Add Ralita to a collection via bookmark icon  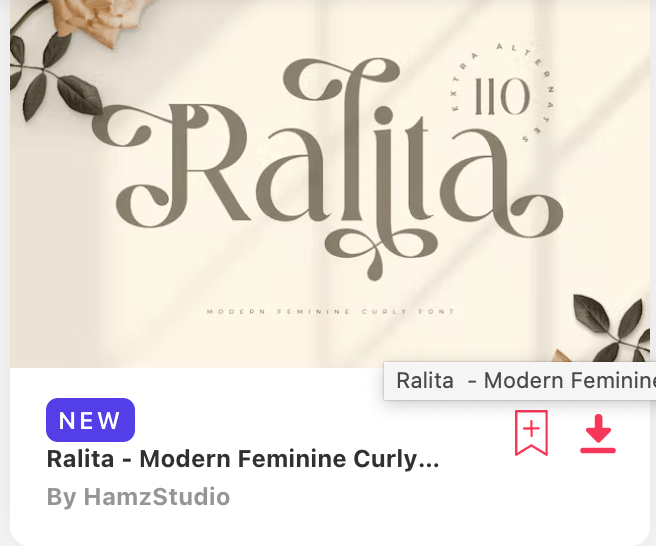[531, 433]
